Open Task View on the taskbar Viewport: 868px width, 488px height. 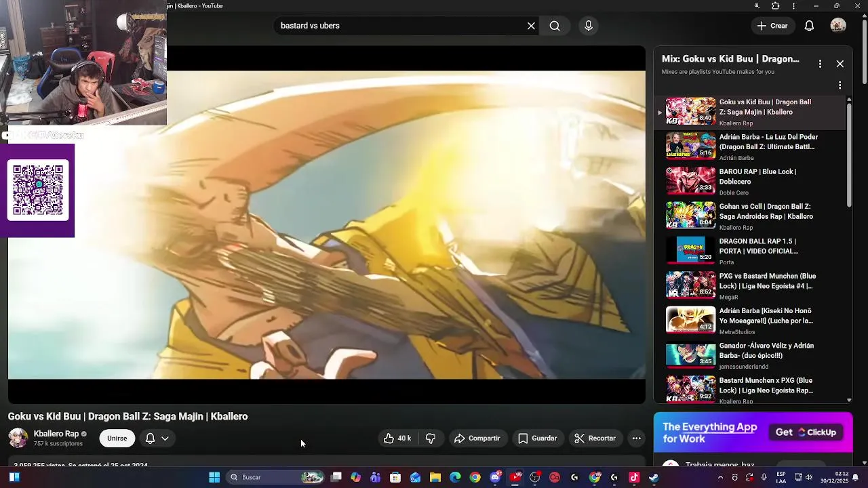click(x=336, y=477)
